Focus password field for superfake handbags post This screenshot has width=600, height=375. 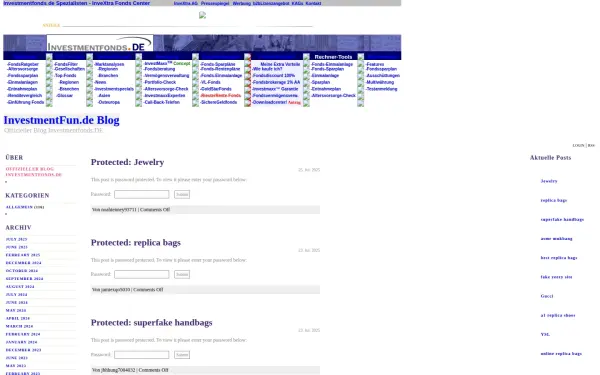pos(142,355)
